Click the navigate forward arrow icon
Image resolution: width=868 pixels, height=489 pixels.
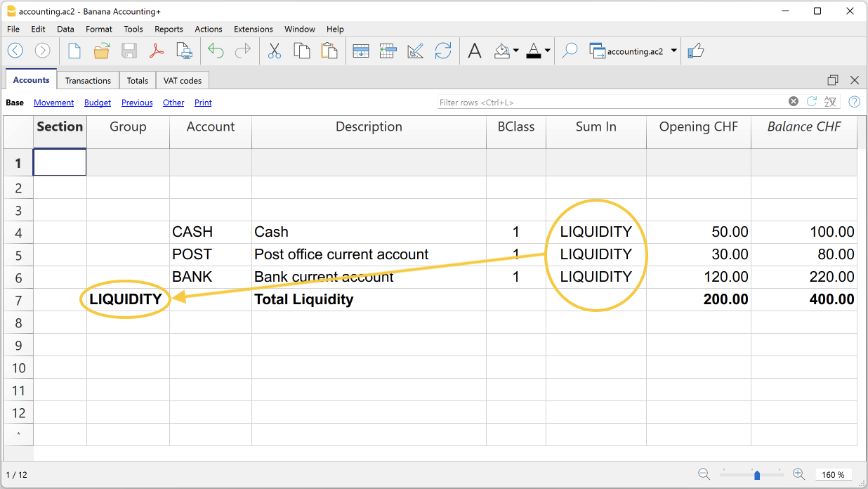[43, 51]
